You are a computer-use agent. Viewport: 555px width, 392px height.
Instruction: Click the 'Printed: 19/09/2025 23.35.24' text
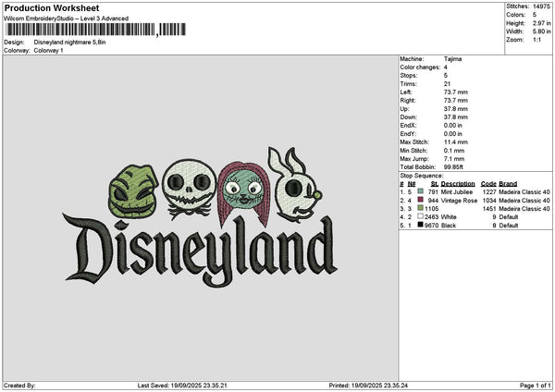click(x=368, y=386)
